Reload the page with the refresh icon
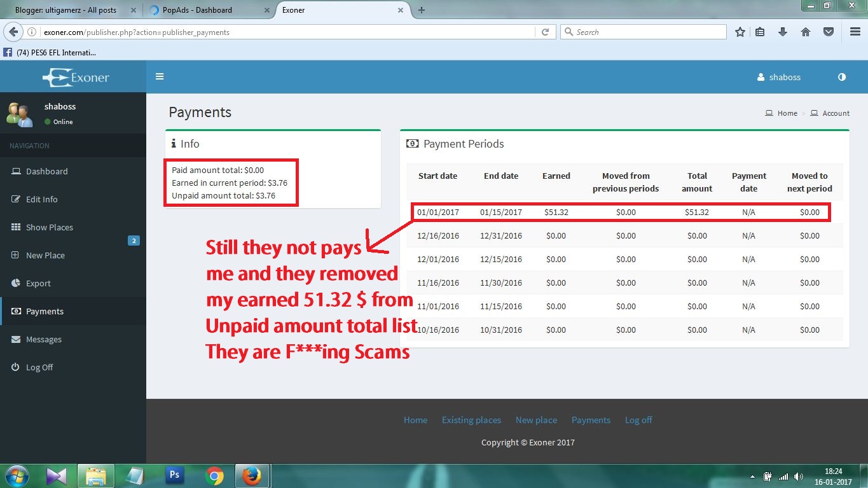The width and height of the screenshot is (868, 488). (x=545, y=32)
